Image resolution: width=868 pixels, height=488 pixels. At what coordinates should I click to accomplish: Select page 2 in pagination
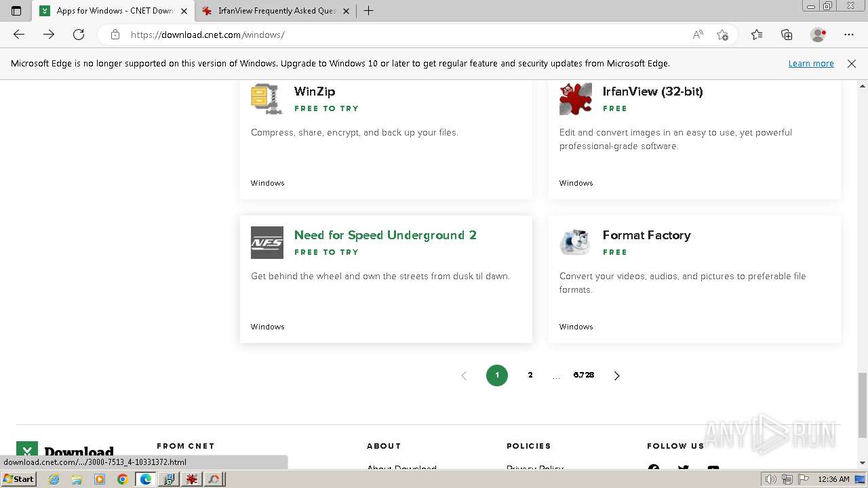(x=530, y=375)
